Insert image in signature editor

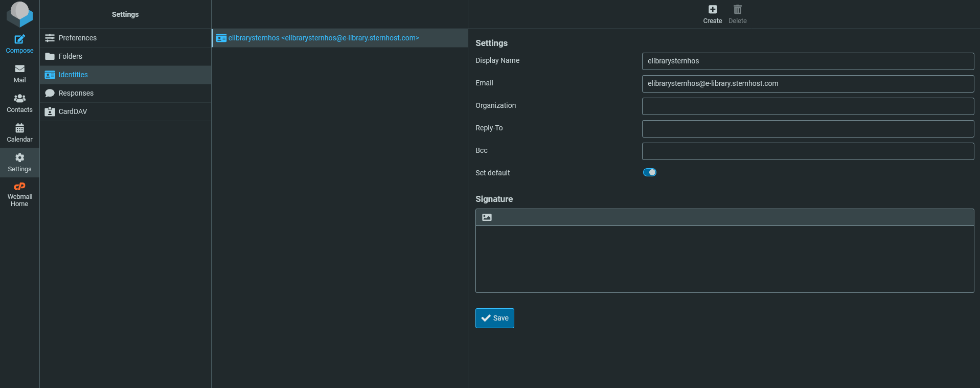[x=487, y=217]
